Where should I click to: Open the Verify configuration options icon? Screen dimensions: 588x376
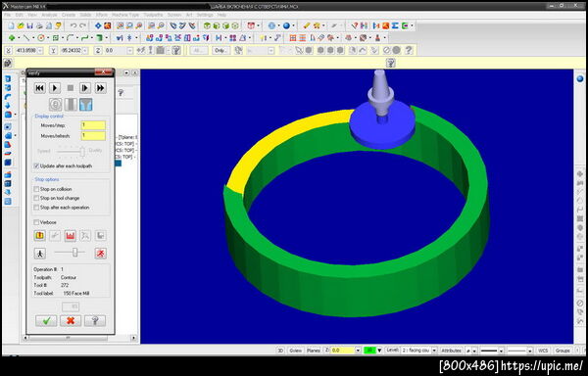click(40, 236)
